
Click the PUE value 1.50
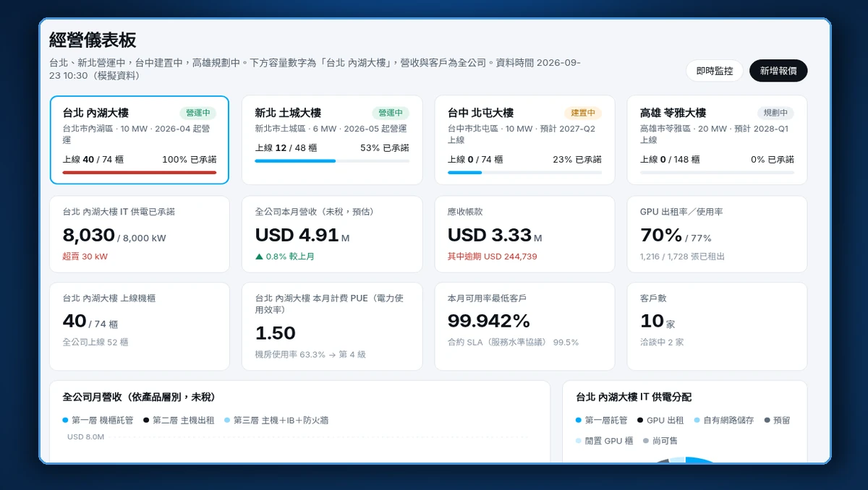click(276, 333)
